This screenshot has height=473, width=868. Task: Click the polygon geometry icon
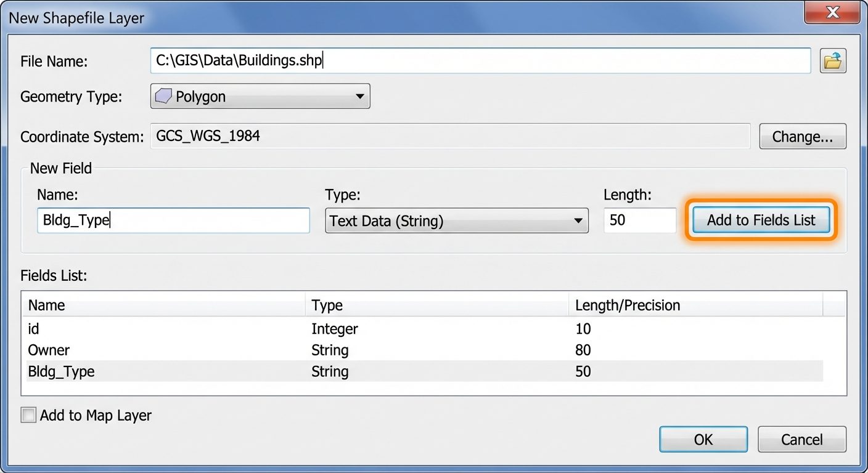[x=163, y=96]
